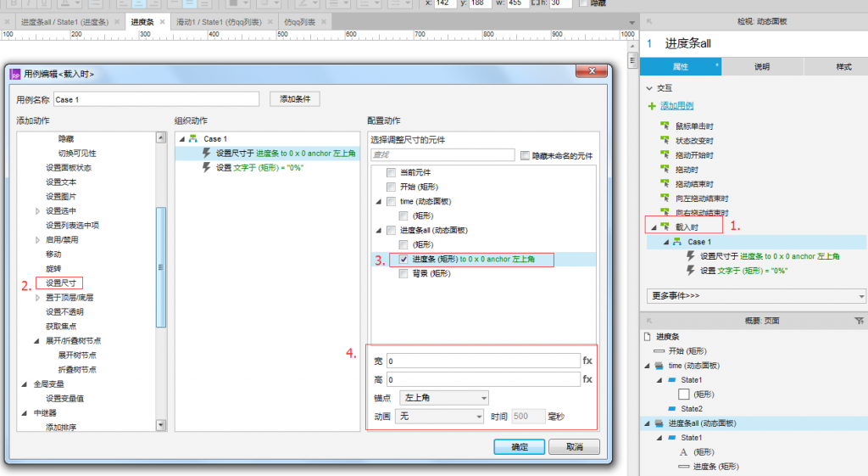Viewport: 868px width, 476px height.
Task: Expand the 启用/禁用 action group
Action: tap(37, 240)
